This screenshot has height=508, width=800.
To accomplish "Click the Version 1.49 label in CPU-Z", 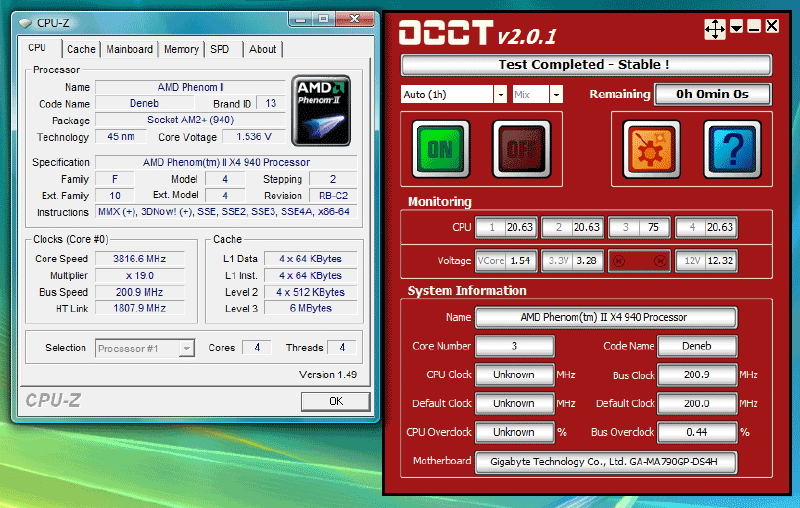I will 328,374.
